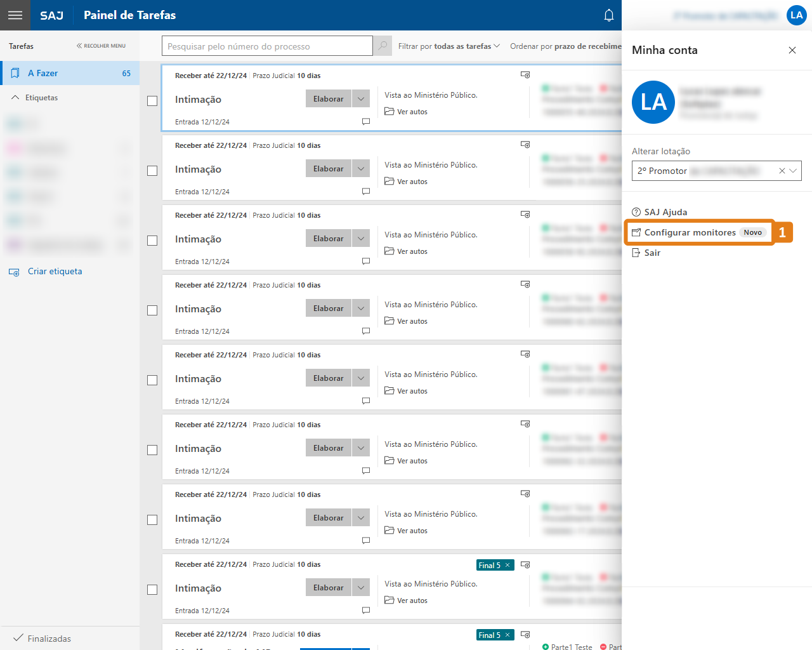Click the LA user avatar
812x650 pixels.
coord(797,15)
